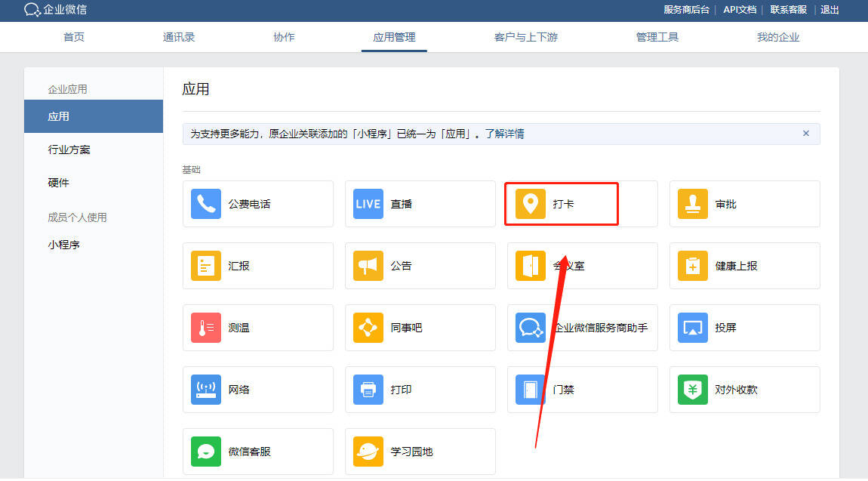The height and width of the screenshot is (481, 868).
Task: Dismiss the notice banner with X
Action: click(806, 134)
